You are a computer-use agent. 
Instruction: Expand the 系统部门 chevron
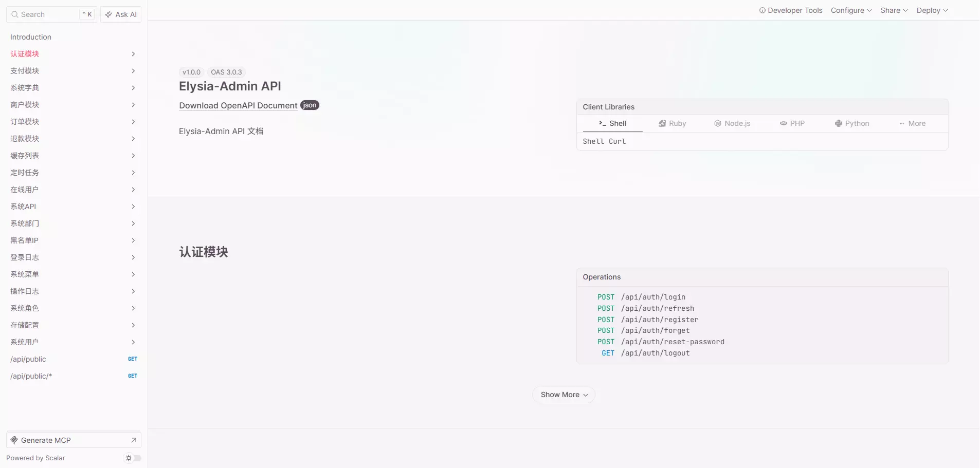[133, 223]
